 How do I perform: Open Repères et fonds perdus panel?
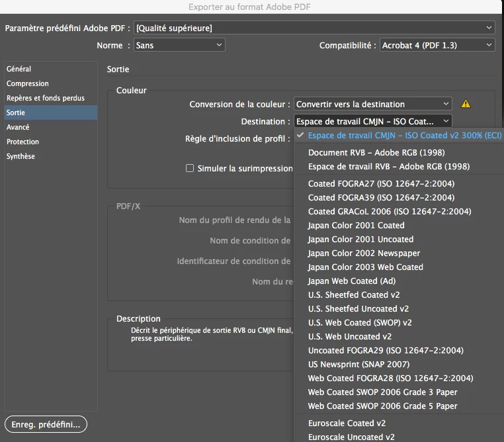(x=51, y=98)
